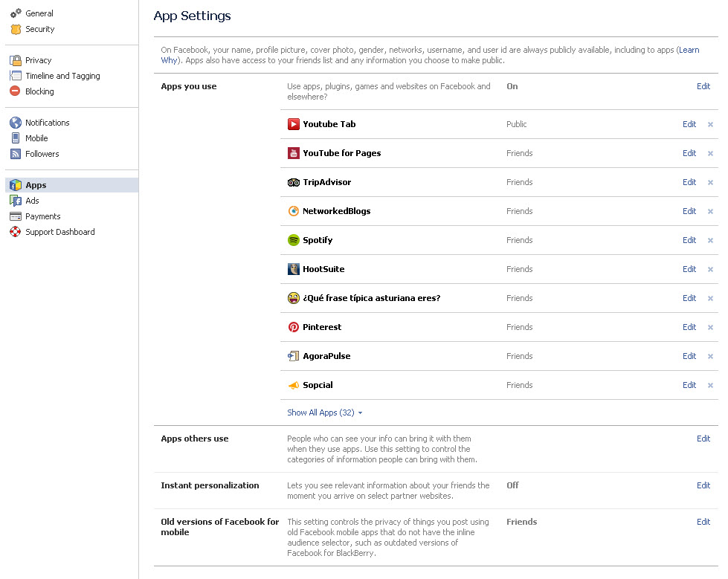The width and height of the screenshot is (728, 579).
Task: Click the asturiana quiz smiley icon
Action: coord(294,298)
